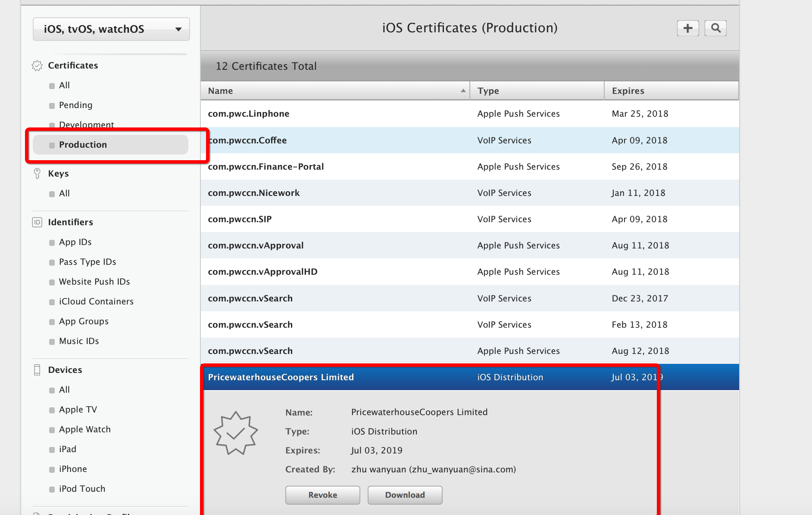Click the Certificates seal icon in sidebar
The image size is (812, 515).
tap(37, 65)
